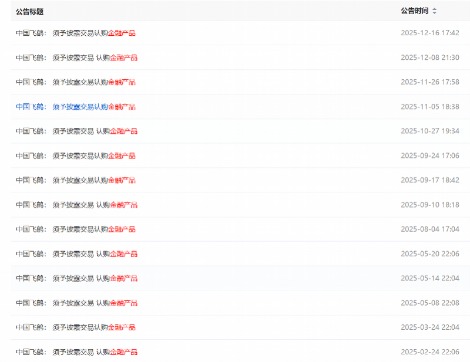Image resolution: width=470 pixels, height=362 pixels.
Task: Select the timestamp text 2025-05-20 22:06
Action: click(430, 253)
